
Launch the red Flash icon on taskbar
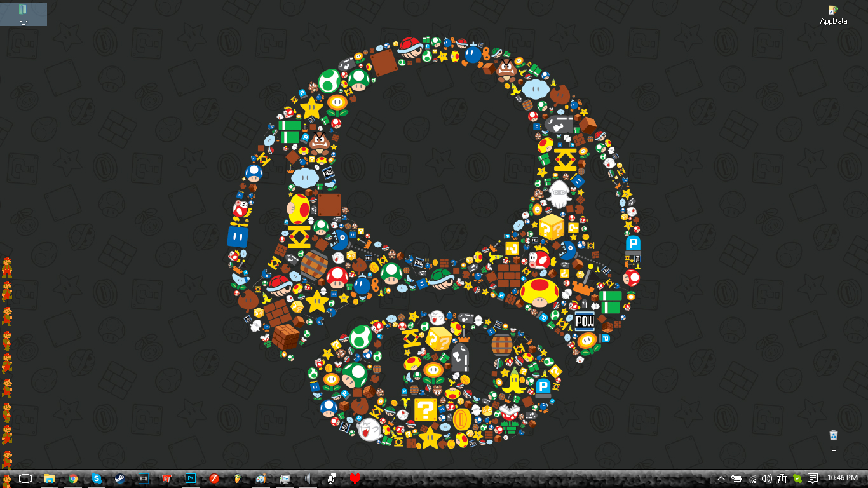[214, 478]
